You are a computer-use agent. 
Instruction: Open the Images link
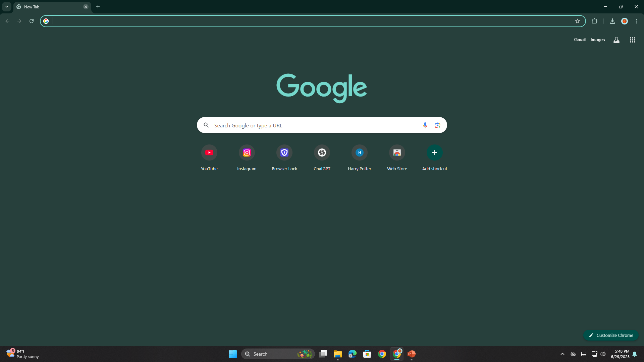click(598, 40)
